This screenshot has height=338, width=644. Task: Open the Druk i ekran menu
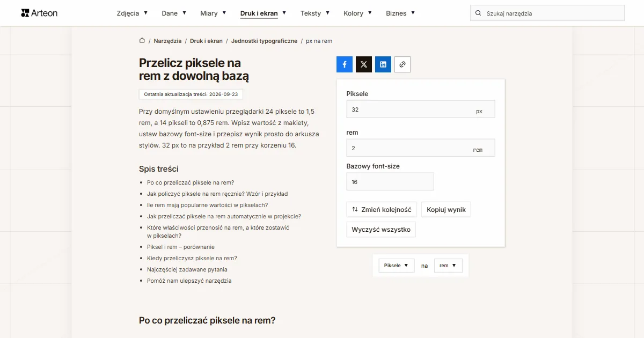(263, 13)
